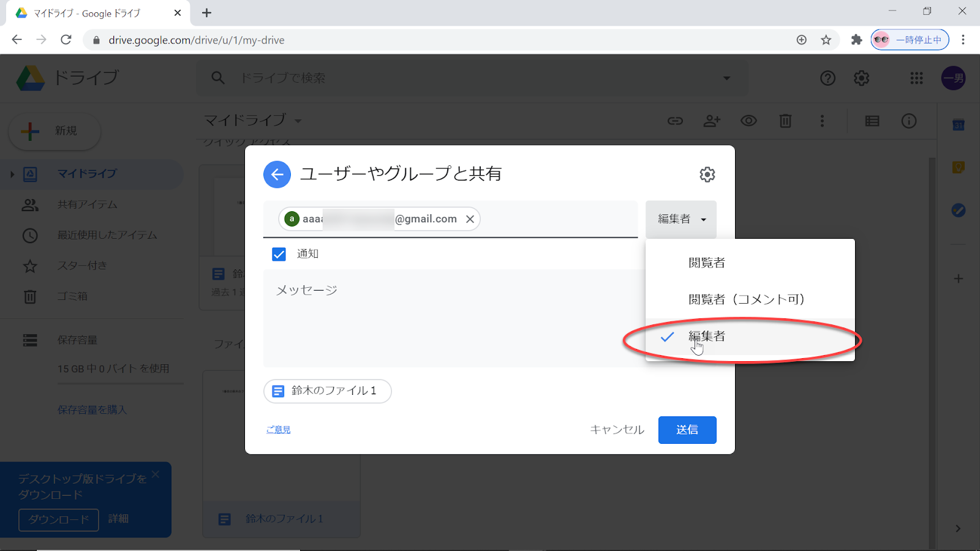Open 最近使用したアイテム in sidebar
Viewport: 980px width, 551px height.
coord(92,236)
